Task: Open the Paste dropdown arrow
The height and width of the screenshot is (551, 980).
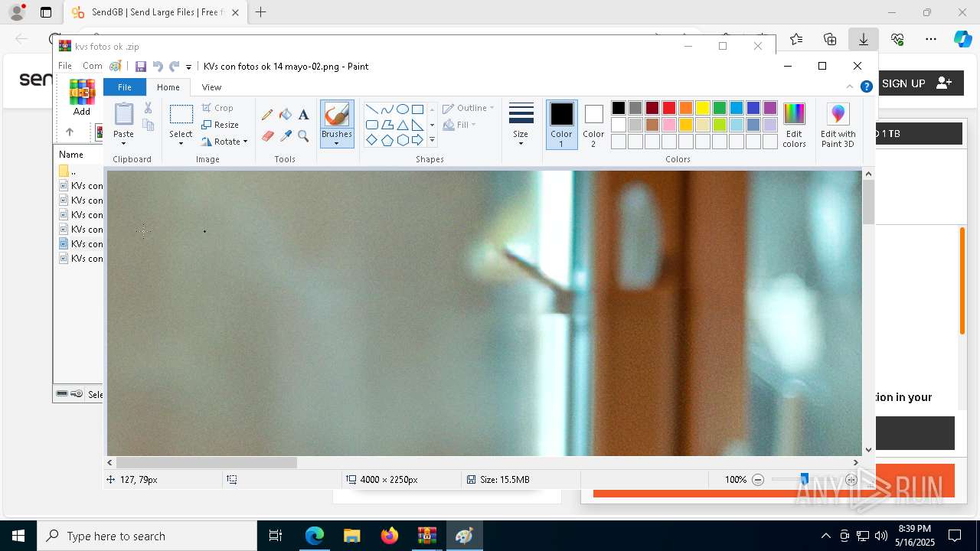Action: point(123,144)
